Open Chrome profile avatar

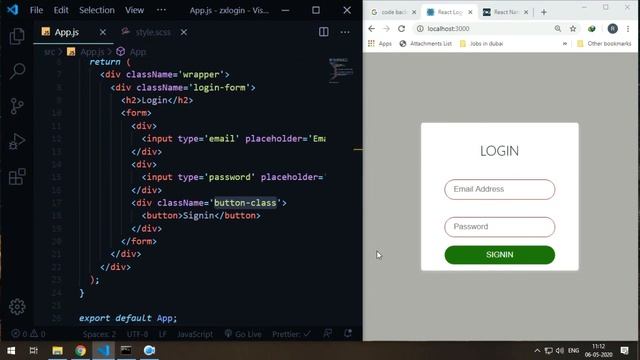612,29
